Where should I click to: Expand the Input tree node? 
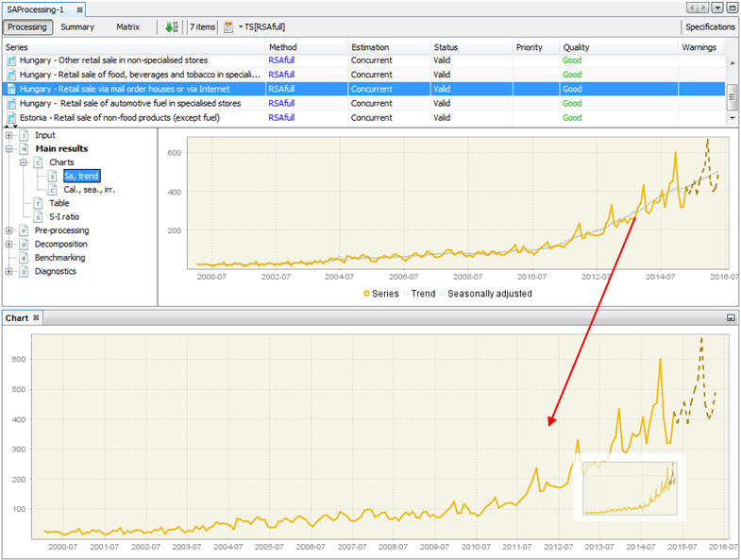pos(9,135)
